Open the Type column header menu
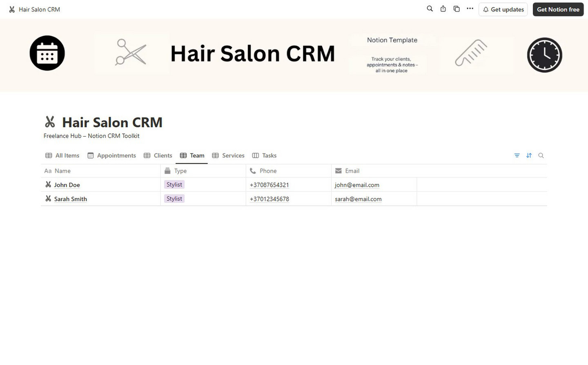 pos(180,171)
